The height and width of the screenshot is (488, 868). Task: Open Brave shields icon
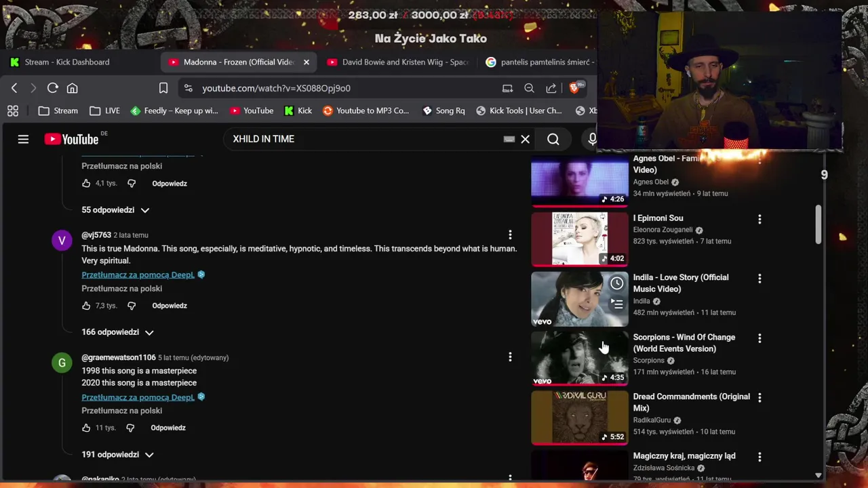575,88
